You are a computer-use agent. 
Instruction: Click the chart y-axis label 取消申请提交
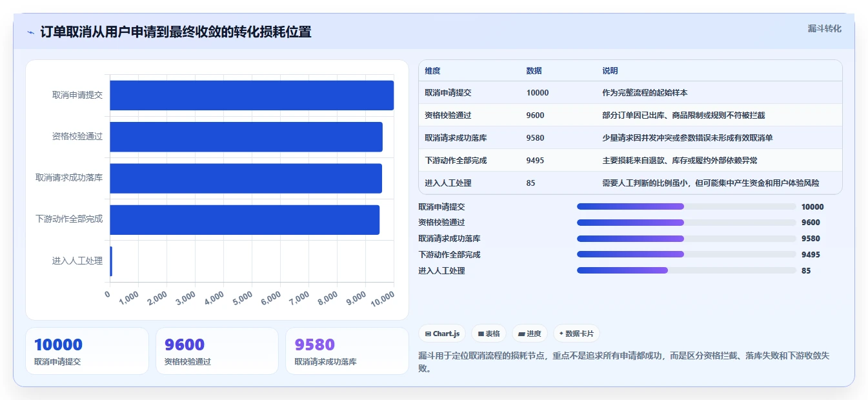[77, 95]
